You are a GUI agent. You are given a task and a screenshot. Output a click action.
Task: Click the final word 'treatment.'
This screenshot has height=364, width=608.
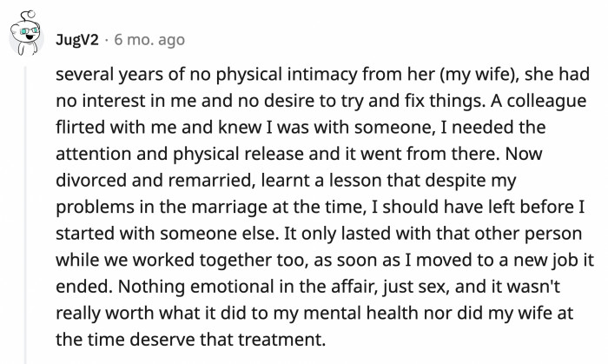(281, 340)
